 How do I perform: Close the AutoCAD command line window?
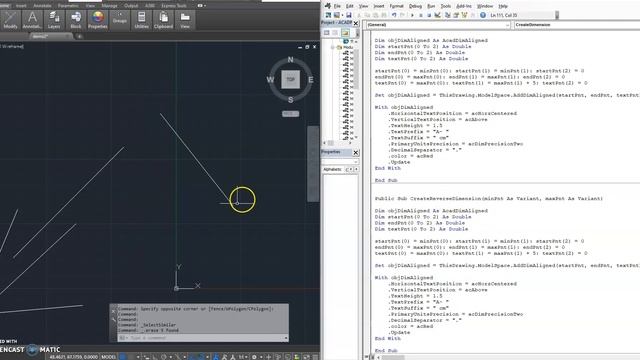(x=114, y=311)
